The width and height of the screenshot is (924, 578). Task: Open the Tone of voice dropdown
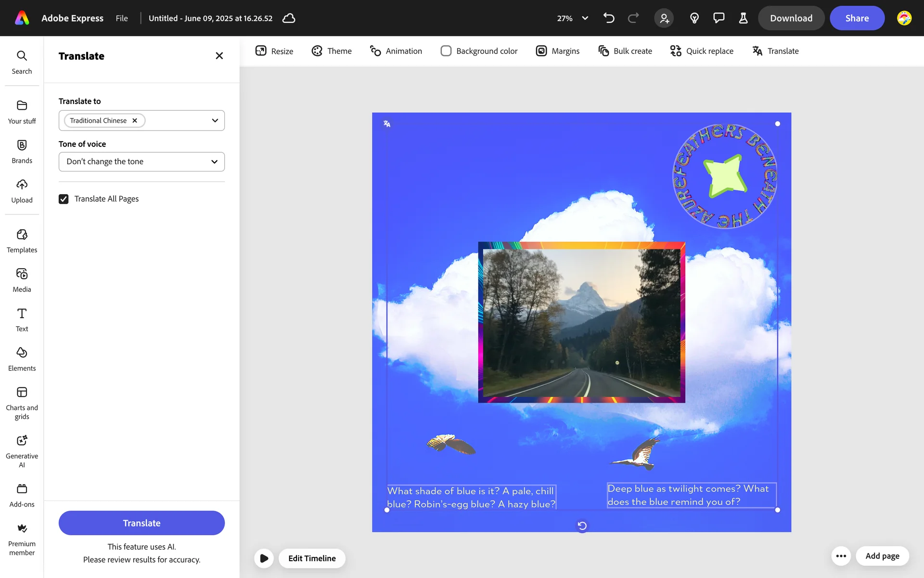(141, 162)
